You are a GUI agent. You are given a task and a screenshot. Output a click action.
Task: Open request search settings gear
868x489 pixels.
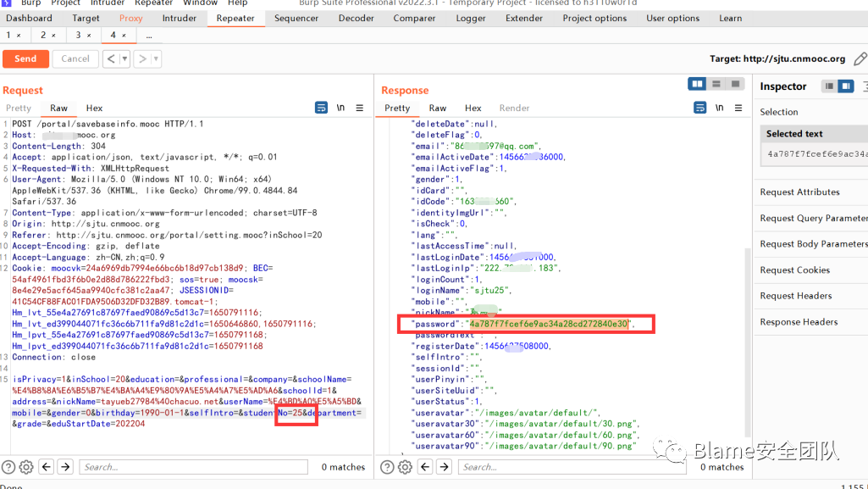[26, 467]
